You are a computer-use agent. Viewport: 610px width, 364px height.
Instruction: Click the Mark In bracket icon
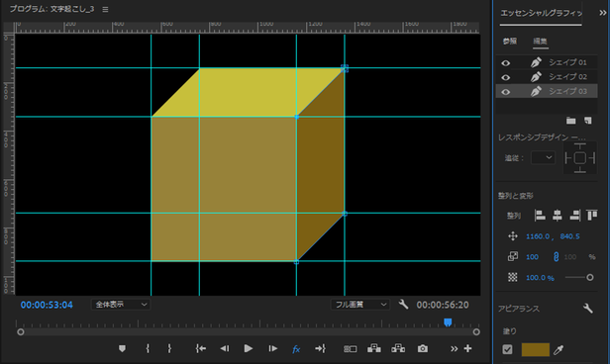coord(148,348)
